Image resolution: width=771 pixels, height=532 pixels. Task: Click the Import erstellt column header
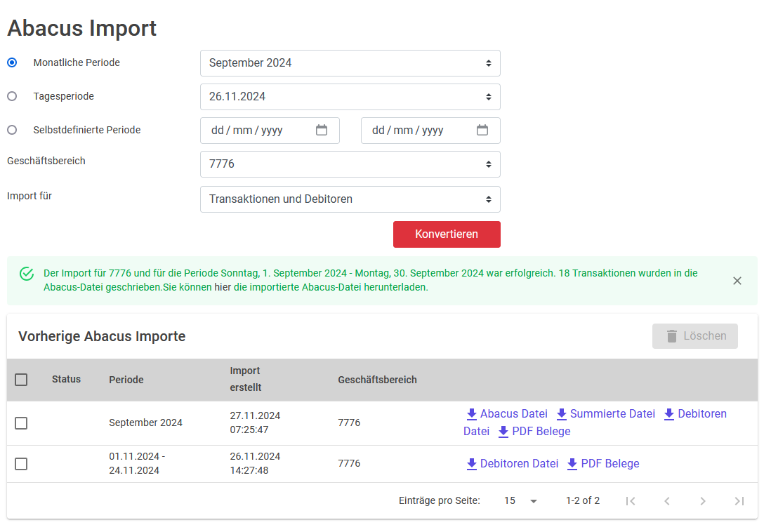[245, 379]
